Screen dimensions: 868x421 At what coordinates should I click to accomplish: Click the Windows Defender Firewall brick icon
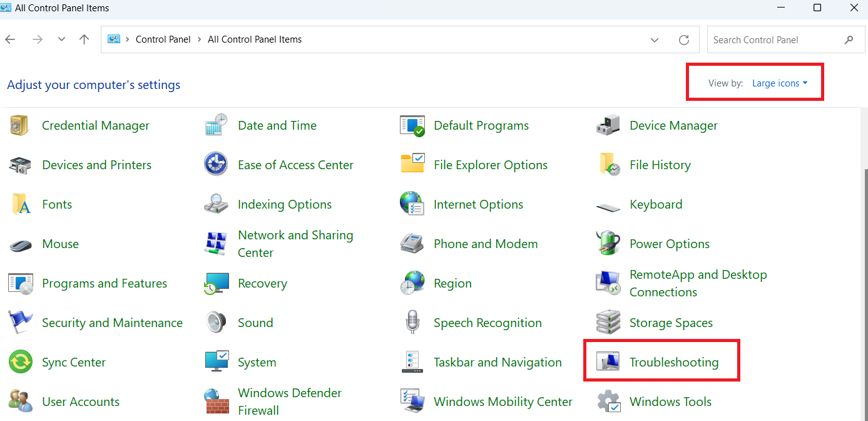coord(216,402)
